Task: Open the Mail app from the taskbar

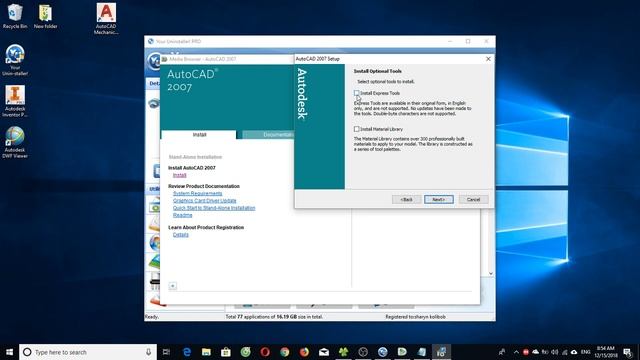Action: pyautogui.click(x=324, y=352)
